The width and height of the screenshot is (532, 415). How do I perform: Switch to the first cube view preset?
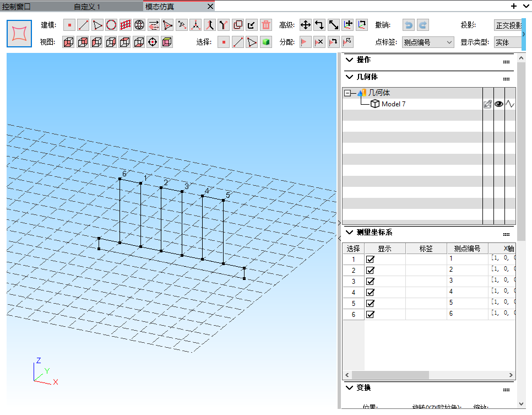pyautogui.click(x=68, y=42)
